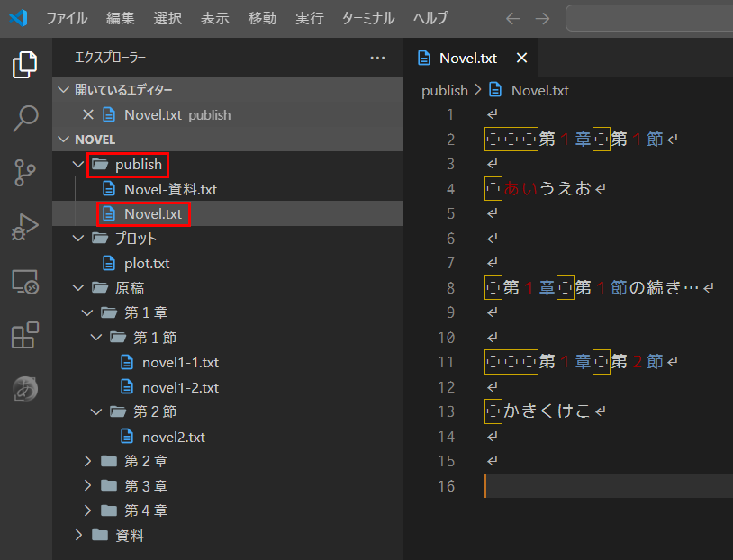Click the file icon of Novel-資料.txt

(x=109, y=189)
